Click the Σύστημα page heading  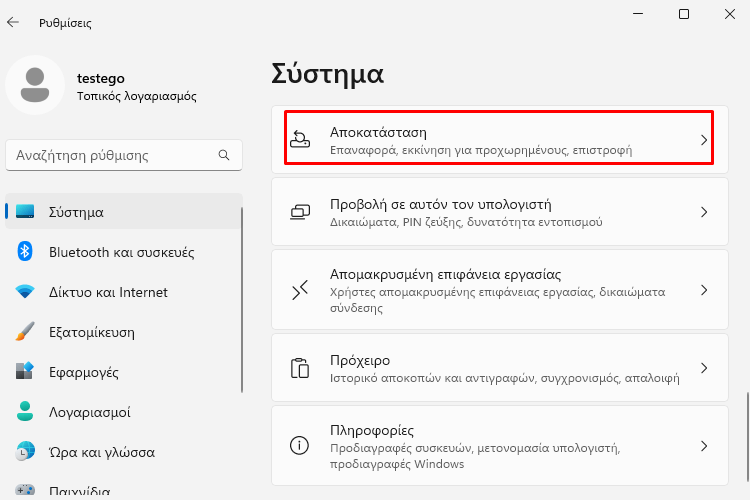click(328, 74)
